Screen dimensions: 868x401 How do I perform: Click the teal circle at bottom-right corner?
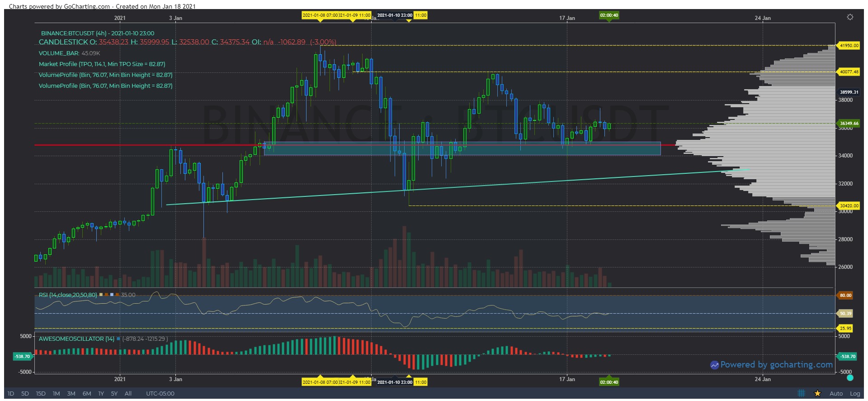tap(850, 377)
